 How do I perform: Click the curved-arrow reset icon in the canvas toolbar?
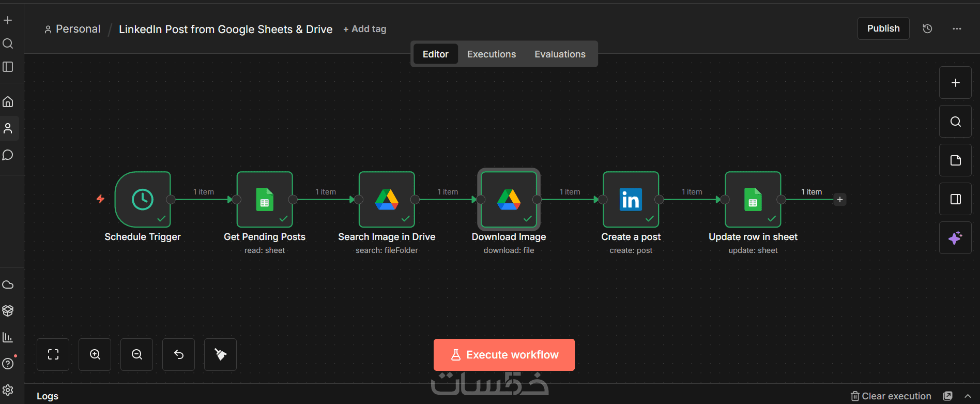[x=179, y=354]
